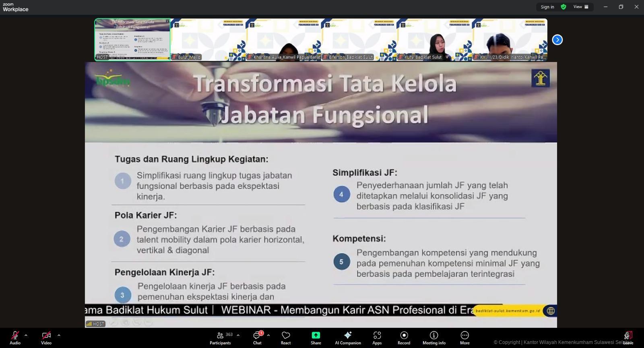644x348 pixels.
Task: Click the 'Transformasi Tata Kelola' title line
Action: pyautogui.click(x=325, y=83)
